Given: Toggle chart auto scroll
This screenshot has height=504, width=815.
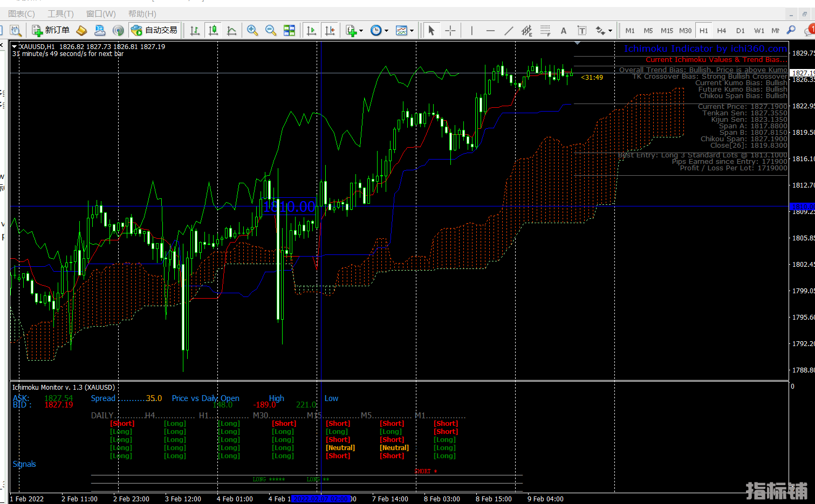Looking at the screenshot, I should point(311,30).
